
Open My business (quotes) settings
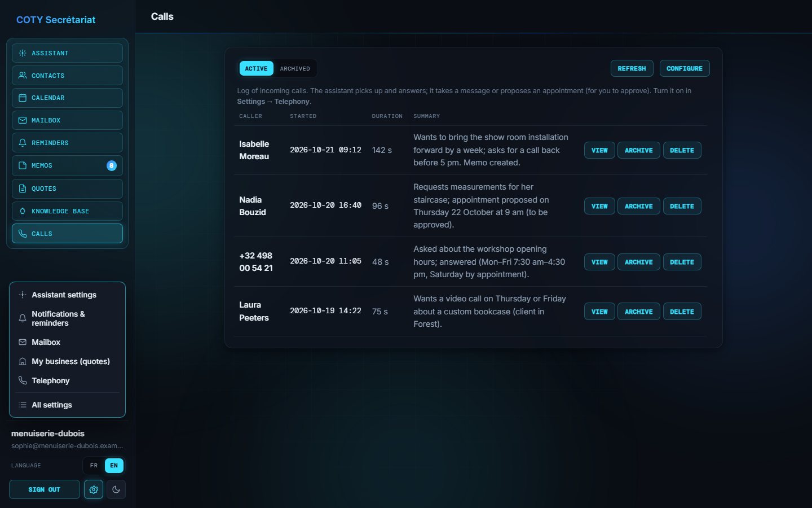67,361
